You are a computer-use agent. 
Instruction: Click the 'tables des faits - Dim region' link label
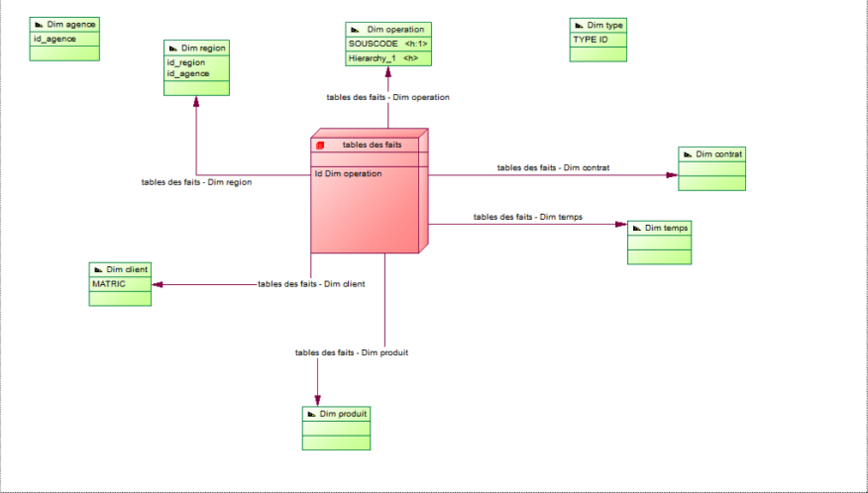point(197,182)
